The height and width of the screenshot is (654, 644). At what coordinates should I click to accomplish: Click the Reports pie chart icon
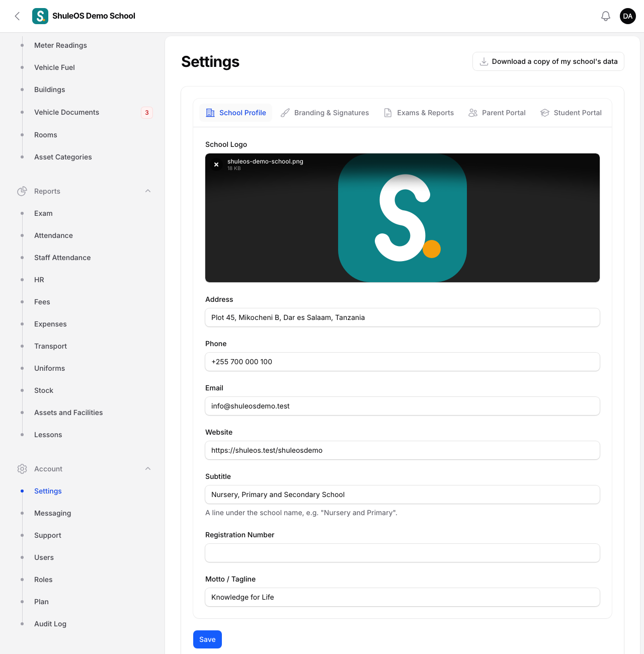click(22, 191)
